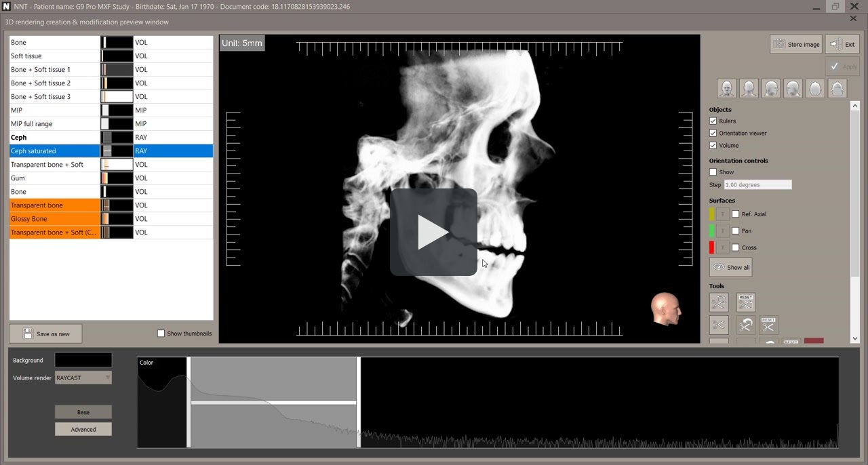Uncheck the Rulers checkbox
The height and width of the screenshot is (465, 868).
click(713, 121)
